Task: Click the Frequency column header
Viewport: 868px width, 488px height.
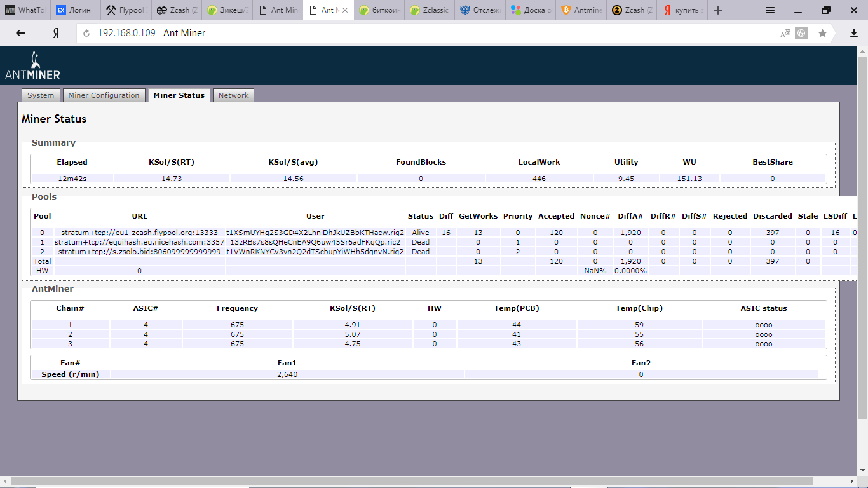Action: 237,308
